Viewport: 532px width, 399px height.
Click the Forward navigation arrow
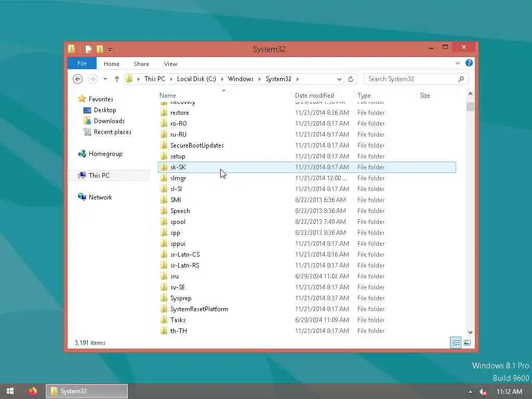[92, 79]
